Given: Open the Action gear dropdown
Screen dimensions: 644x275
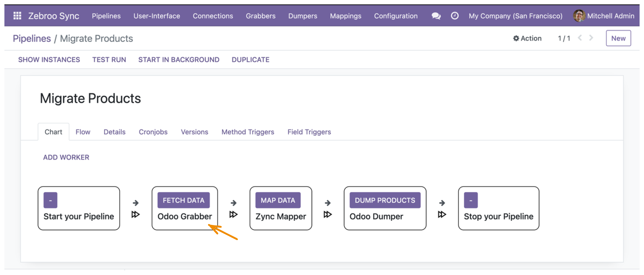Looking at the screenshot, I should pos(527,38).
